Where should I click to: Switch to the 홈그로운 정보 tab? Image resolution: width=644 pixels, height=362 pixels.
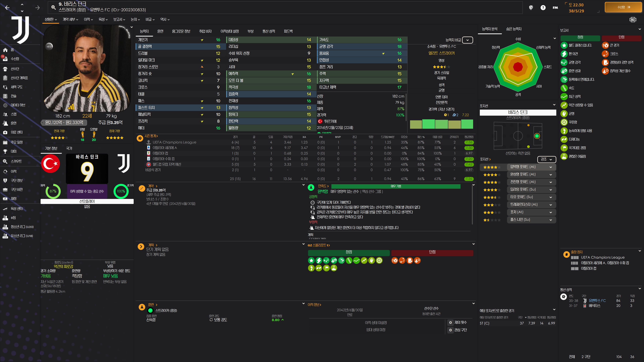181,31
